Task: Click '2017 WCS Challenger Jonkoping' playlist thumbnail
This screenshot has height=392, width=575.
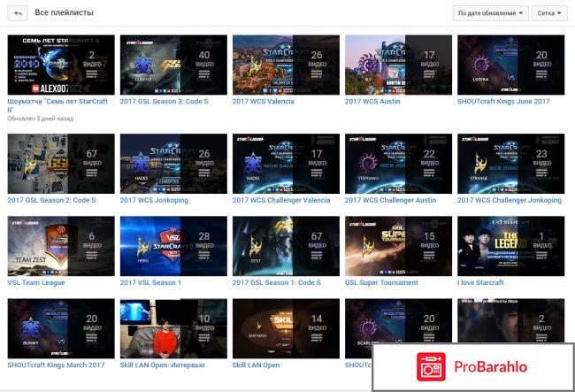Action: (510, 163)
